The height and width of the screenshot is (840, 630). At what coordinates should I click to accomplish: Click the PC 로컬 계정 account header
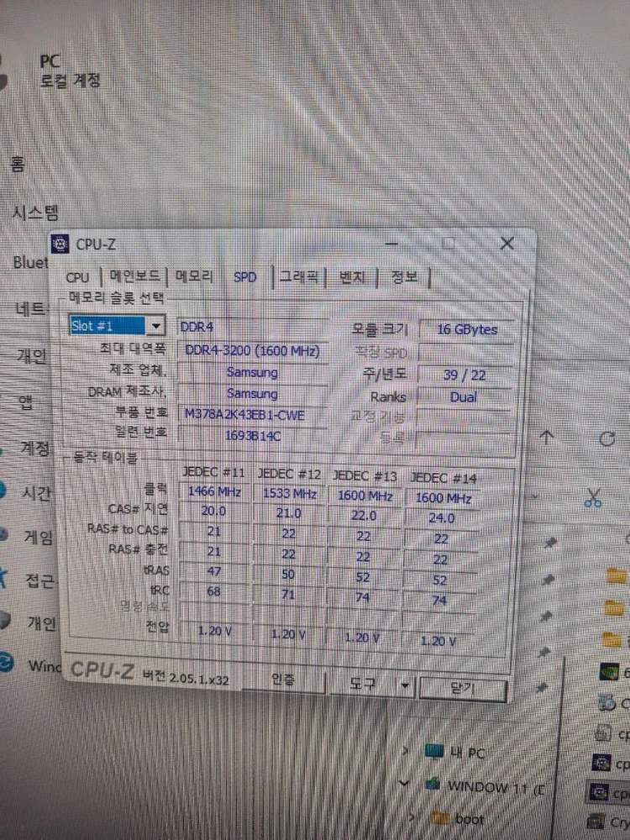pos(70,71)
